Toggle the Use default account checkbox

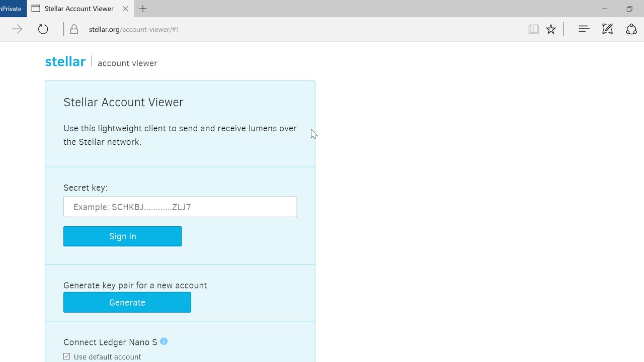pyautogui.click(x=67, y=356)
